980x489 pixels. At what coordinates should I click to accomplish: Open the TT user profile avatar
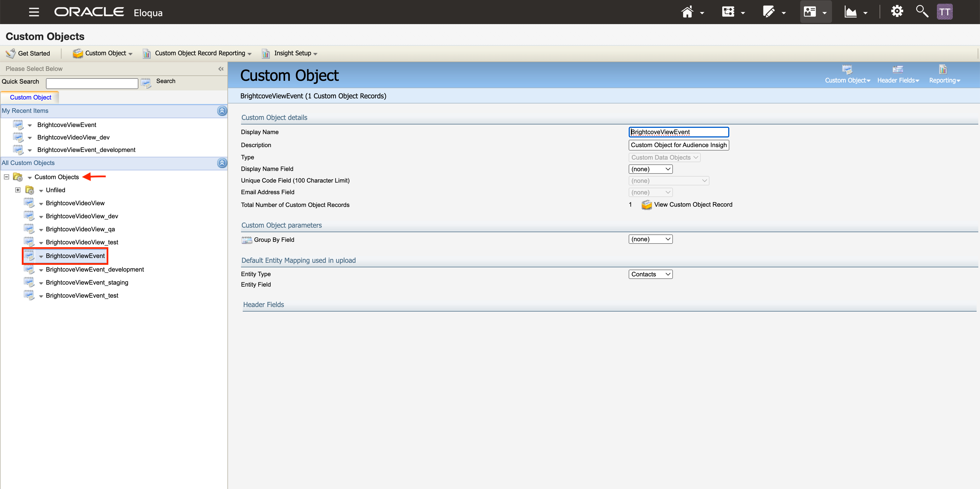[945, 12]
